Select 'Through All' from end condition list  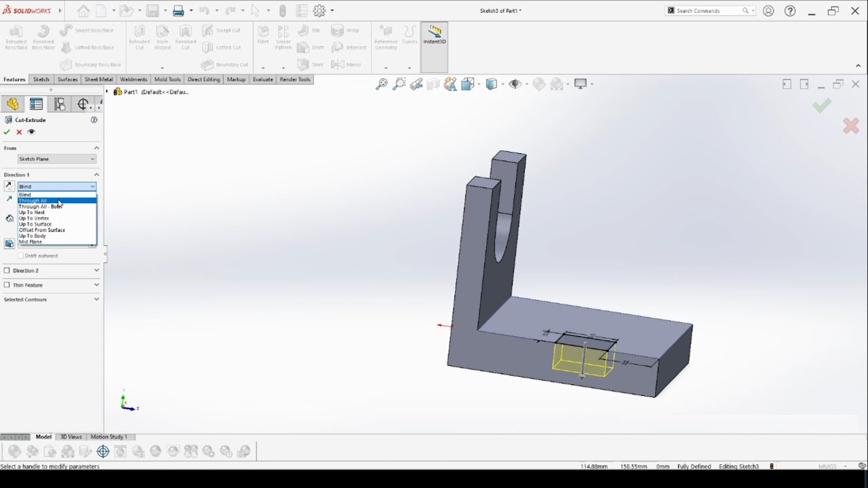click(57, 201)
